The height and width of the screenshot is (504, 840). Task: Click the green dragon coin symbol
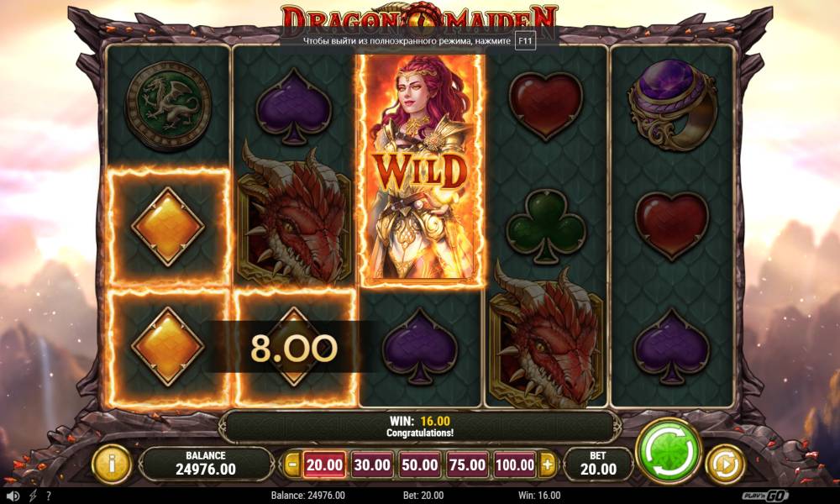[x=168, y=106]
